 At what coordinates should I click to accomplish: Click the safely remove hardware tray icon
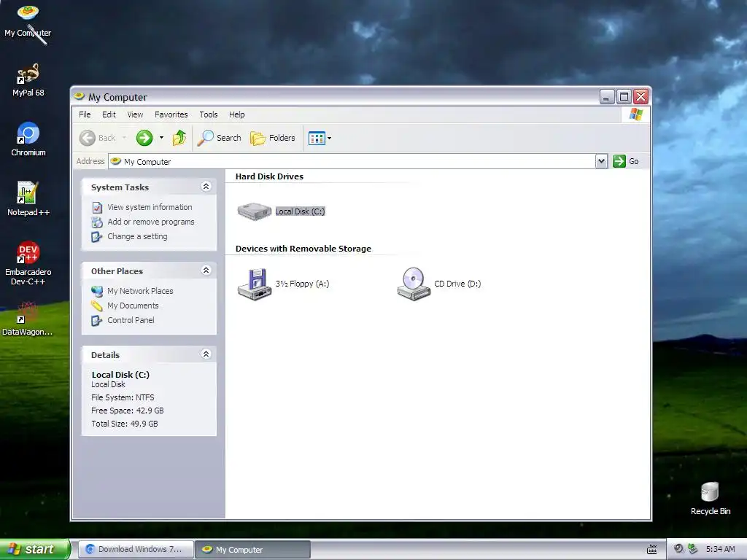pos(693,549)
